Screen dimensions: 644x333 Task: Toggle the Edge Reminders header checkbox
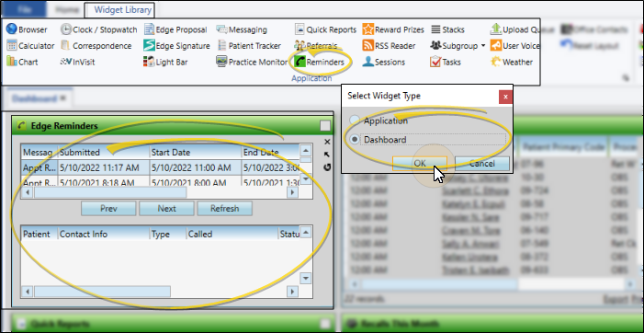click(x=325, y=126)
